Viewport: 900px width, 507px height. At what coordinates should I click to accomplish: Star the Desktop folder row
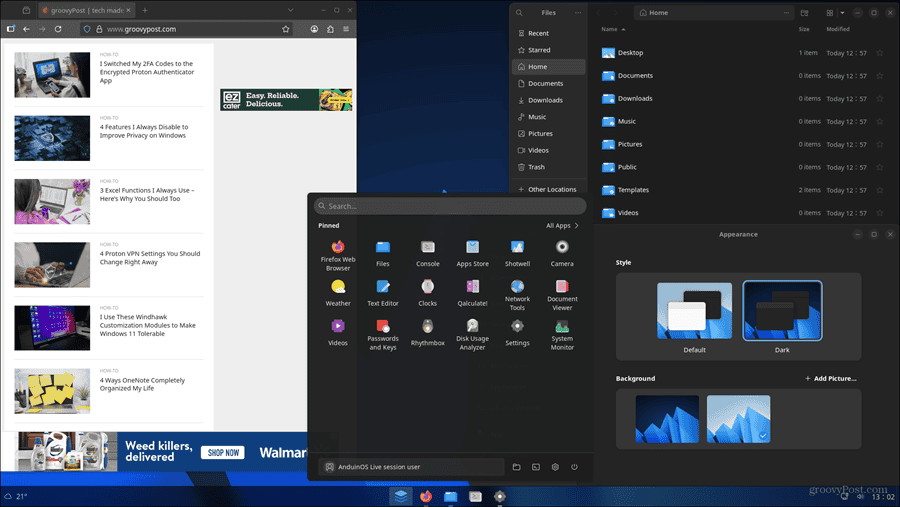point(879,53)
